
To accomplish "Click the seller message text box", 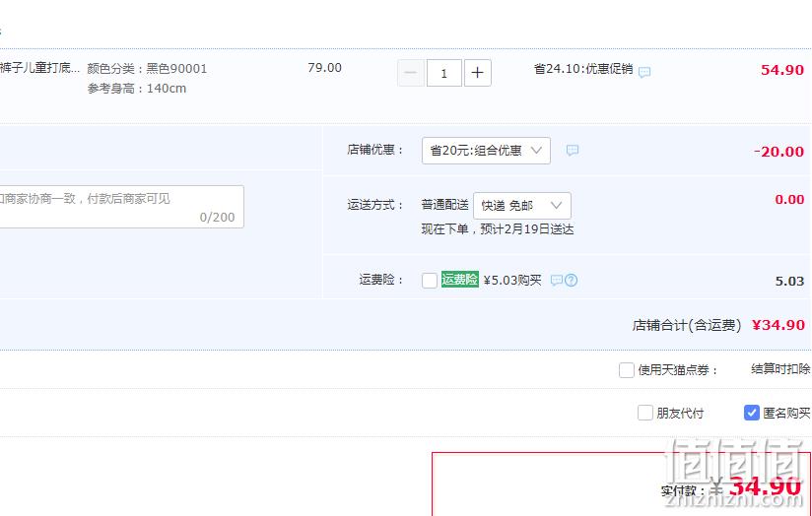I will [121, 207].
